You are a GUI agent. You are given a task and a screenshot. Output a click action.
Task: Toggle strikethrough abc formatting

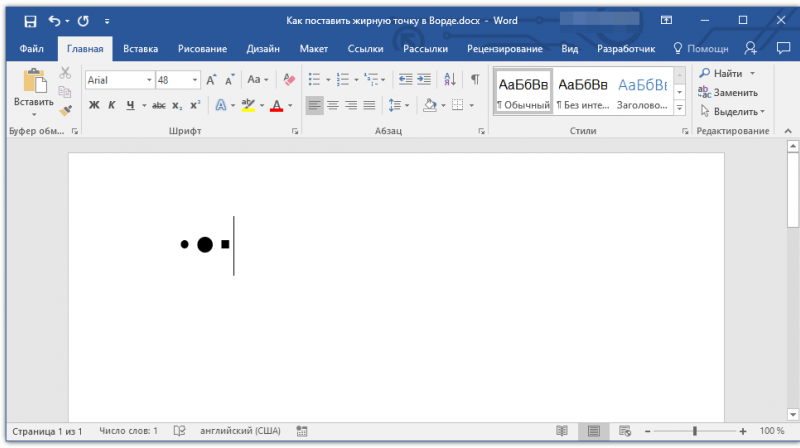(x=159, y=105)
